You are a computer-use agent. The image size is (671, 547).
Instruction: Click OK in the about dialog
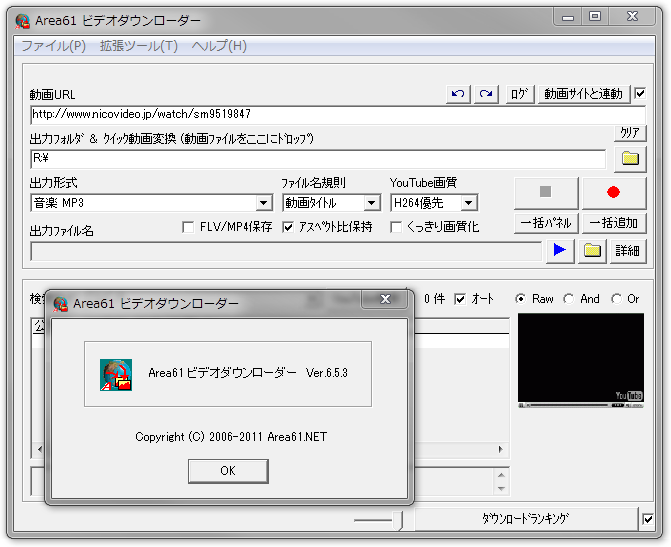point(228,471)
